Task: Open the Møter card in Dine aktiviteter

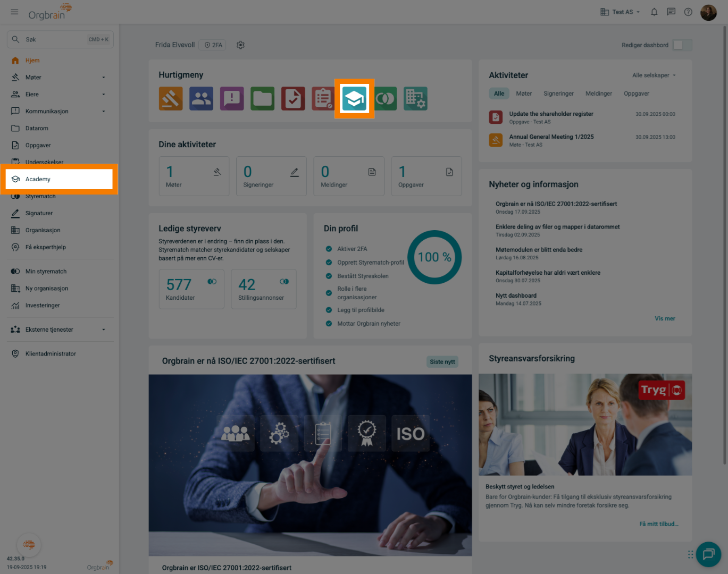Action: (194, 176)
